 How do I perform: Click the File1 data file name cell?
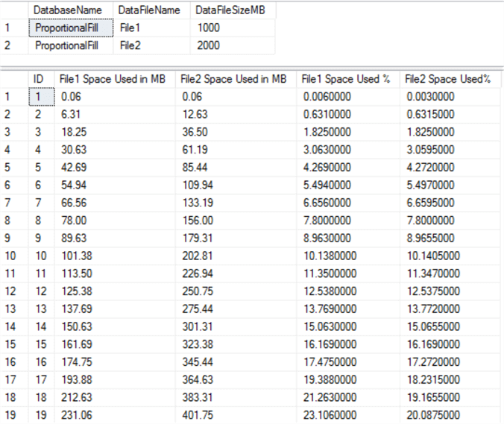[x=151, y=28]
